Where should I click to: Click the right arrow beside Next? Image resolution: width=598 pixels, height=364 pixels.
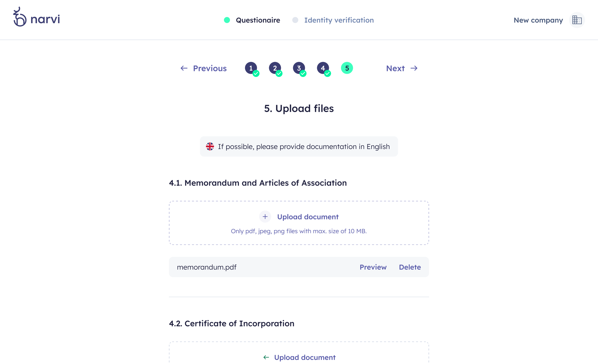point(414,68)
